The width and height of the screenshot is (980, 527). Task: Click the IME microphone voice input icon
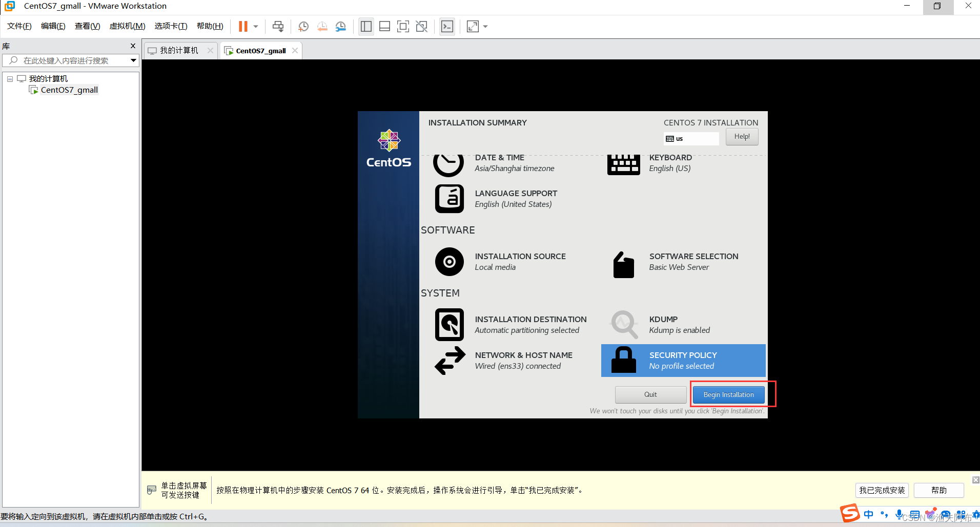tap(899, 514)
